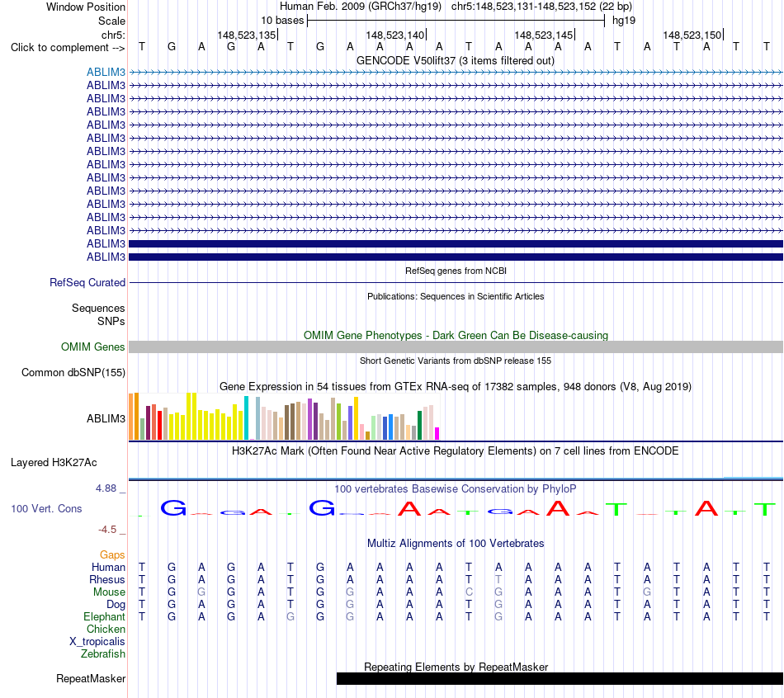The image size is (784, 698).
Task: Click the 'OMIM Gene Phenotypes' green track title
Action: 456,336
